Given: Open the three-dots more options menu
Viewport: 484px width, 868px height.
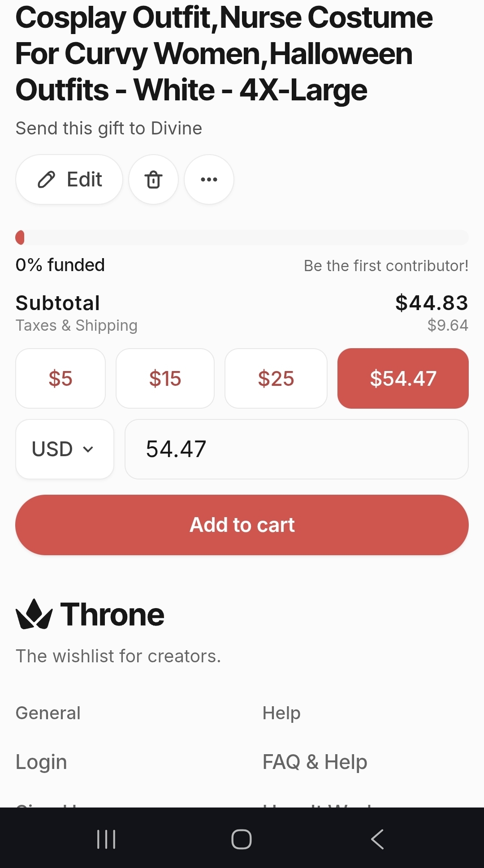Looking at the screenshot, I should pyautogui.click(x=209, y=180).
